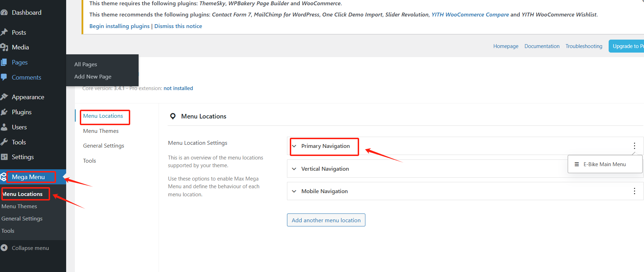Click the Users person icon
The image size is (644, 272).
(4, 127)
